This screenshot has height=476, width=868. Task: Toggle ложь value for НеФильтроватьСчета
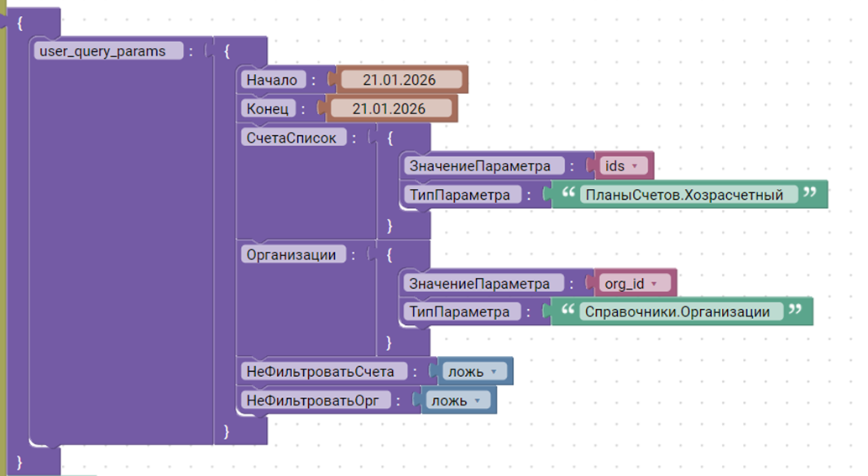[x=474, y=371]
